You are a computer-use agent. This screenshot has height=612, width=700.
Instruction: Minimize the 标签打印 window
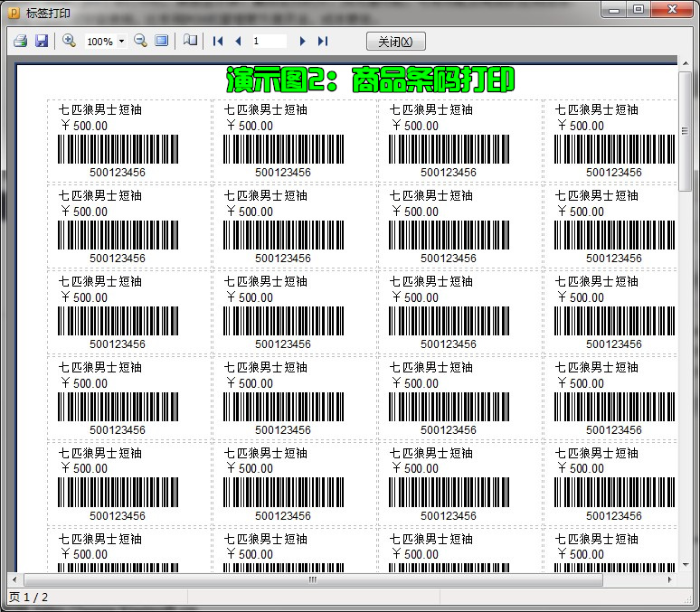click(x=615, y=10)
